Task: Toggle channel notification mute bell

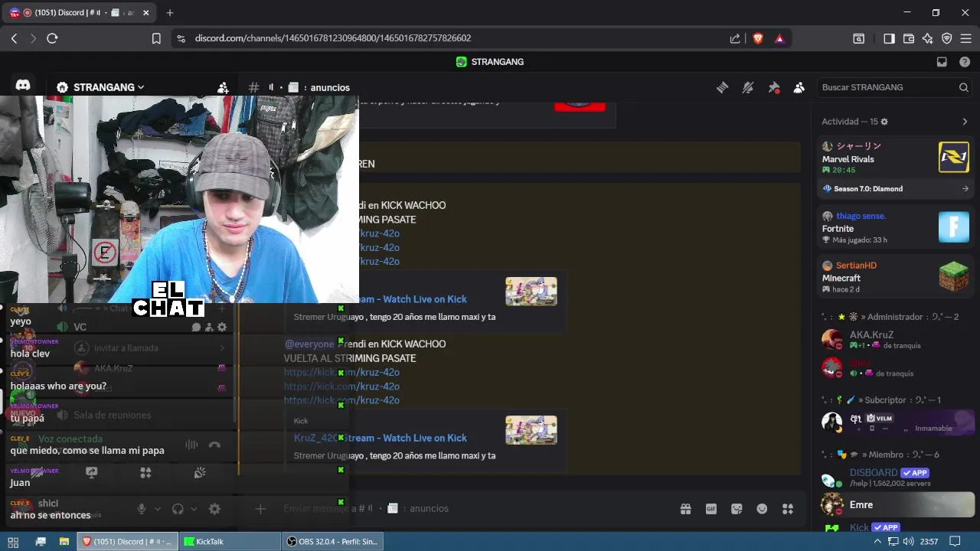Action: 748,87
